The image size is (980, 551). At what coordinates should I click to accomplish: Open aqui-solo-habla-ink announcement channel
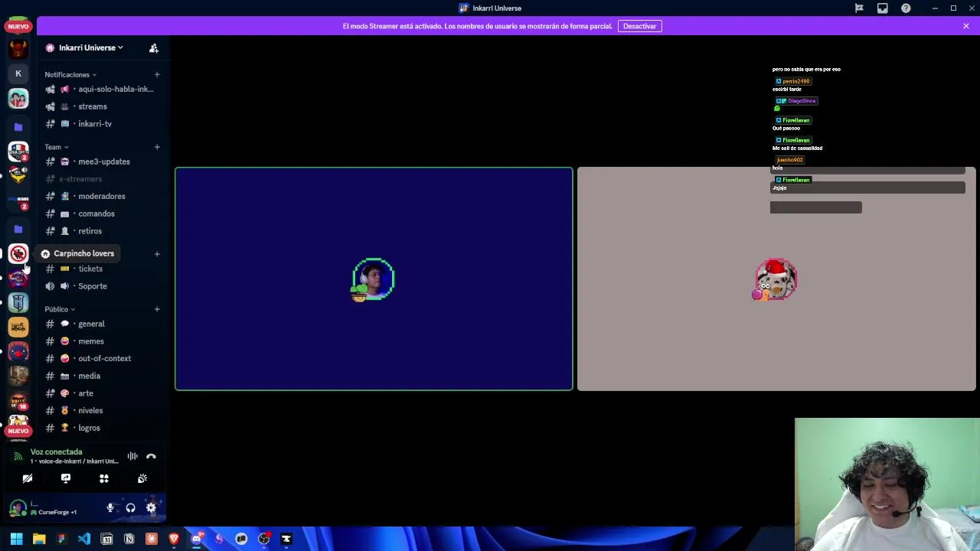point(101,89)
